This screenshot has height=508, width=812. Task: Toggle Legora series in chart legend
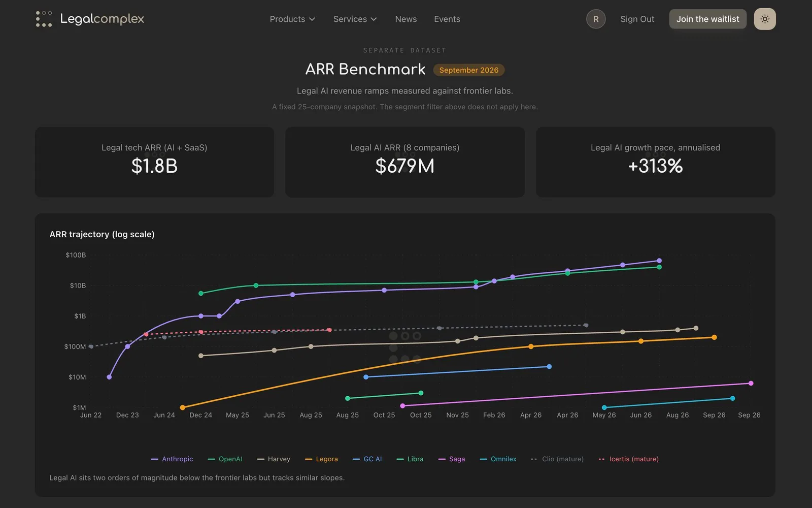(321, 459)
